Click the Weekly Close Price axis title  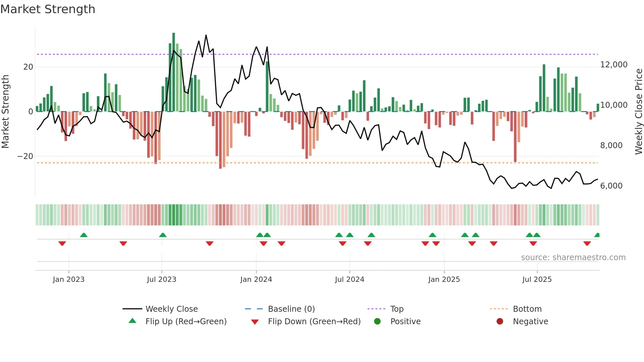(x=638, y=111)
